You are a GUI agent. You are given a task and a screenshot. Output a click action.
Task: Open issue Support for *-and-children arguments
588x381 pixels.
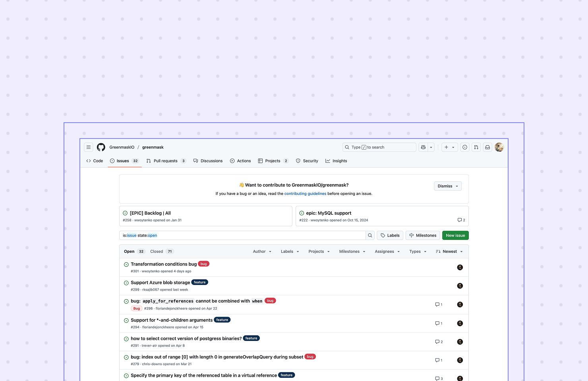pyautogui.click(x=172, y=320)
